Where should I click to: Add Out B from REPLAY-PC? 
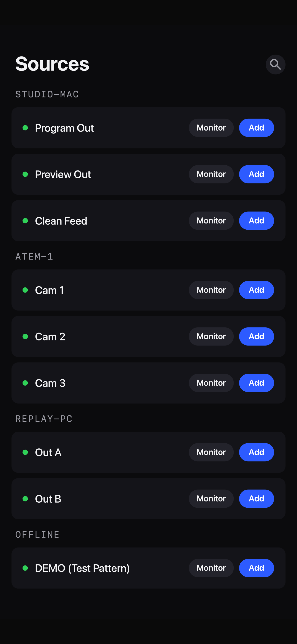click(256, 498)
